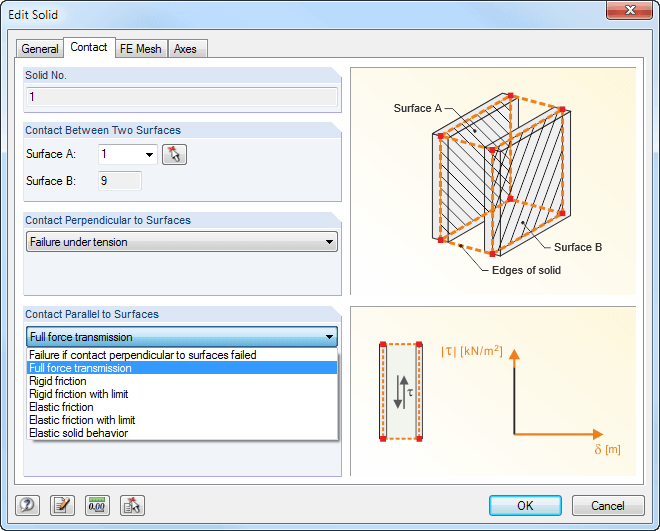Choose Rigid friction with limit option

pyautogui.click(x=182, y=394)
